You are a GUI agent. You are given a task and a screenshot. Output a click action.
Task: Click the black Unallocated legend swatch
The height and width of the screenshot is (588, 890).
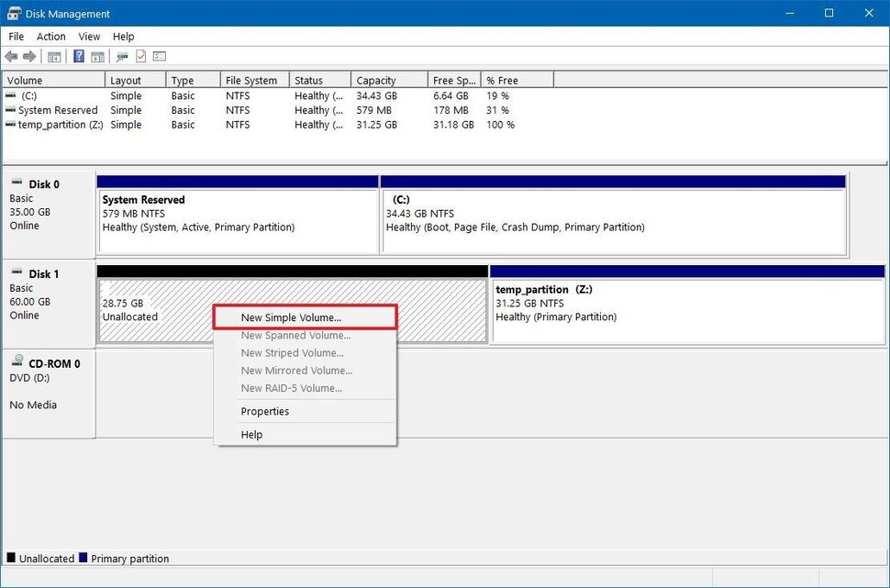click(8, 558)
